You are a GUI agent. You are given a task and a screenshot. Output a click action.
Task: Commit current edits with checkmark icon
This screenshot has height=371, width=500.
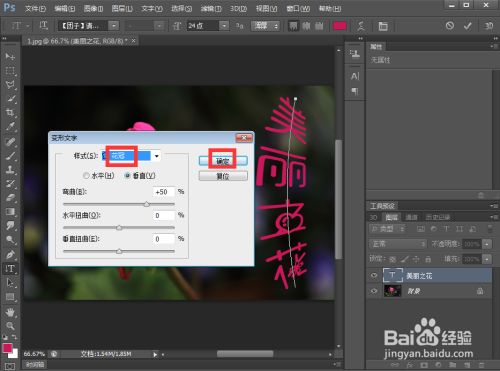click(468, 26)
